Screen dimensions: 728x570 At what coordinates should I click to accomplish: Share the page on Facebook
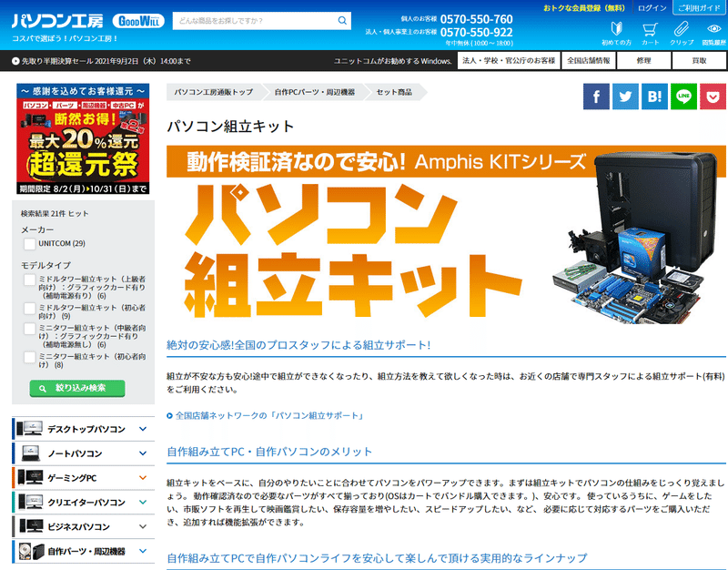[x=596, y=97]
